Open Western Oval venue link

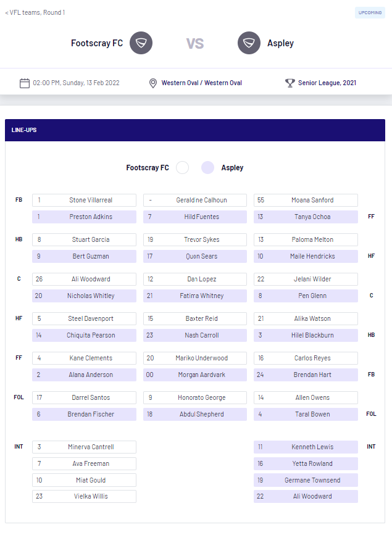click(x=201, y=83)
